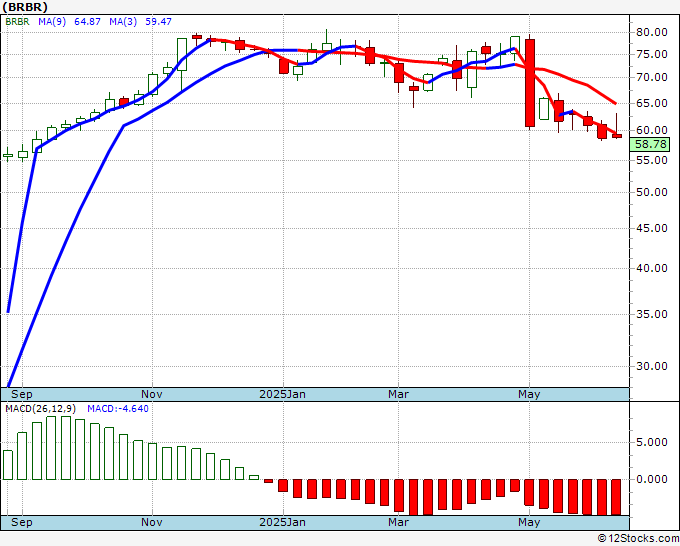680x546 pixels.
Task: Click the 45.00 price axis label
Action: click(651, 228)
